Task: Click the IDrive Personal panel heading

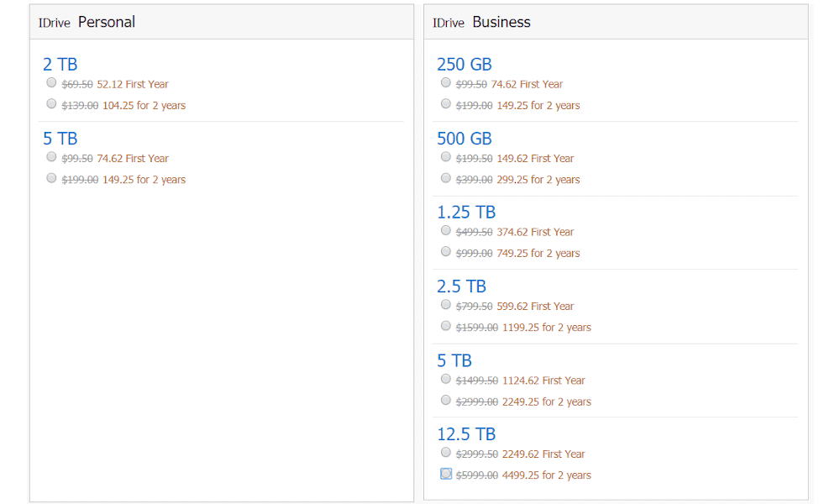Action: 87,22
